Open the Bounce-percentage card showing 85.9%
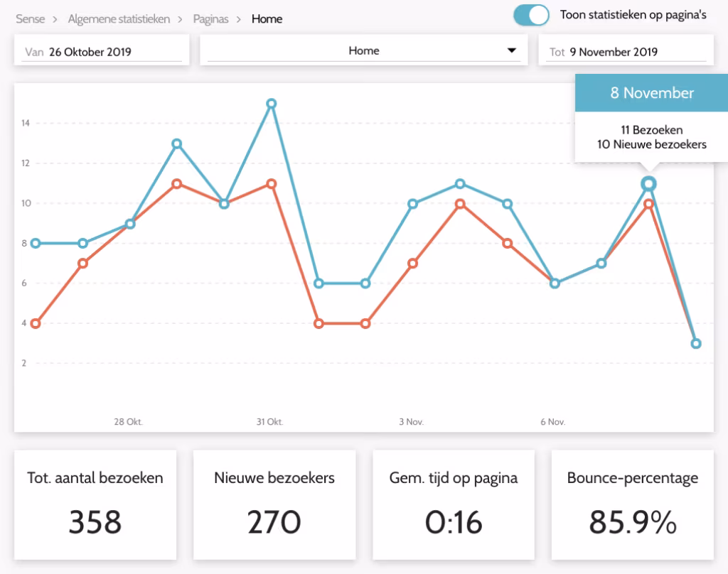The height and width of the screenshot is (574, 728). pos(632,504)
